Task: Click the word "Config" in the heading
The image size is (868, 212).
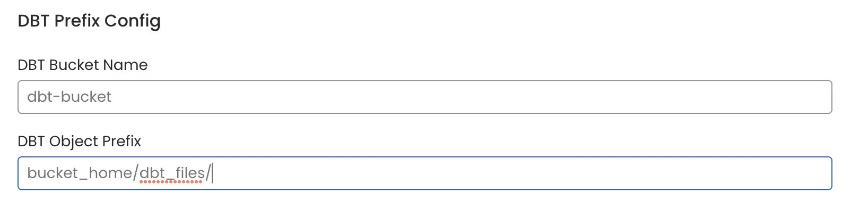Action: point(132,21)
